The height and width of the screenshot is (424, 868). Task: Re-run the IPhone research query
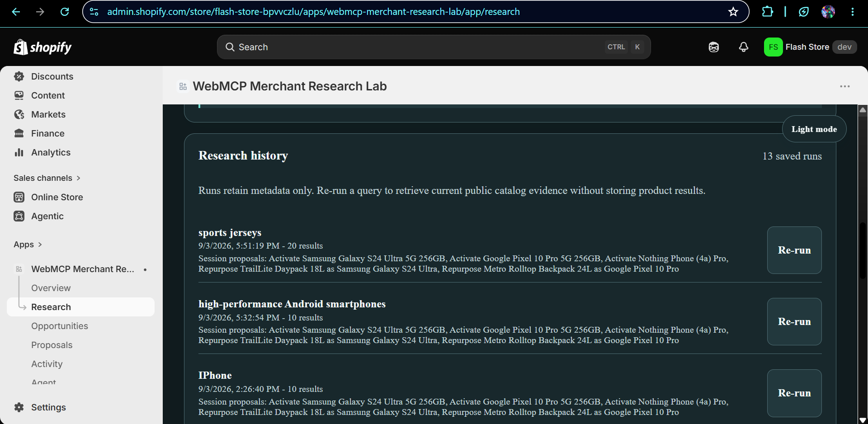point(794,393)
